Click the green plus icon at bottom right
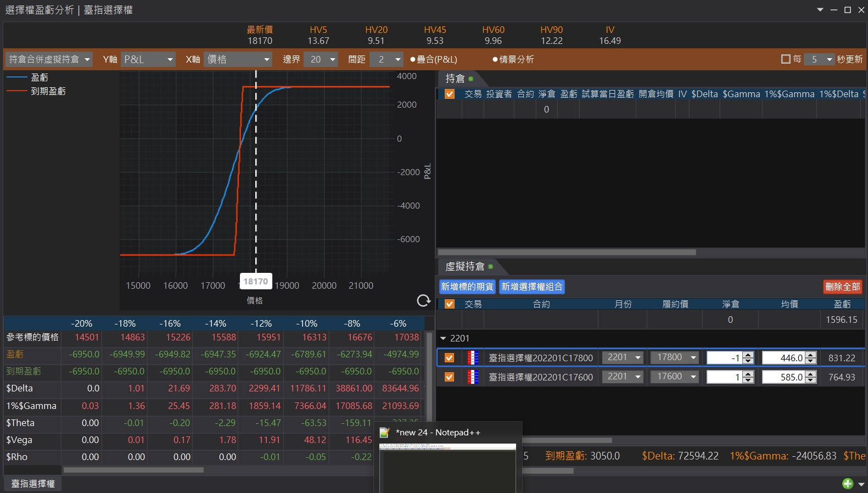 click(x=848, y=484)
